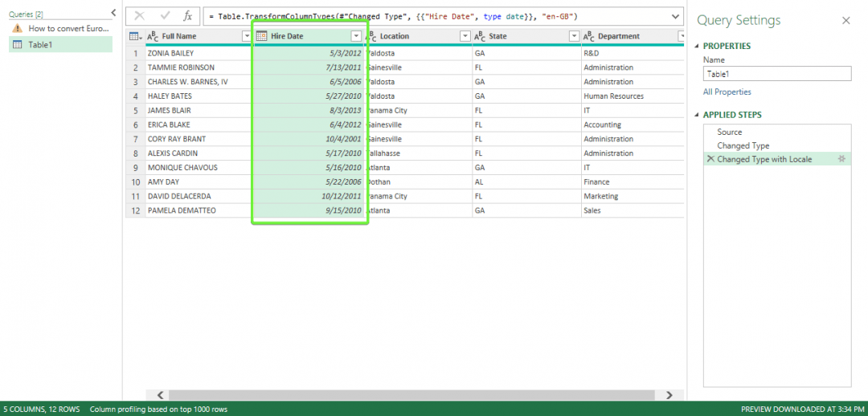This screenshot has width=868, height=416.
Task: Select the Finance department cell
Action: click(633, 182)
